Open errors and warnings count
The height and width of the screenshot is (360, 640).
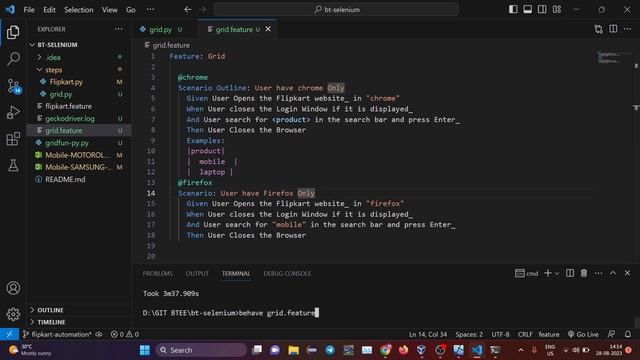coord(125,334)
